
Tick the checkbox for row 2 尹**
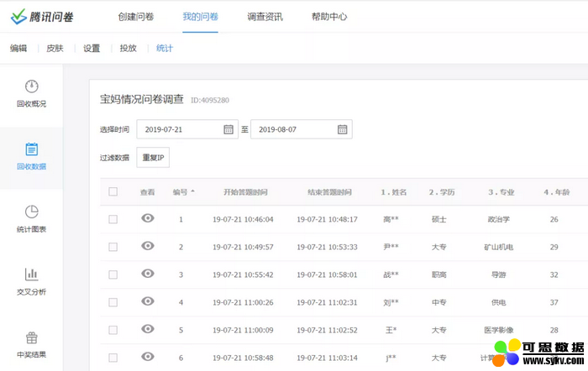click(x=113, y=247)
